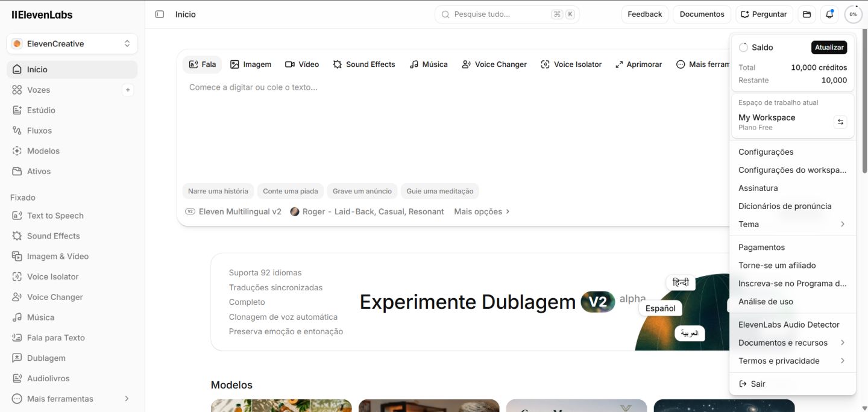Click the 0% usage circle avatar
The height and width of the screenshot is (412, 868).
coord(853,14)
